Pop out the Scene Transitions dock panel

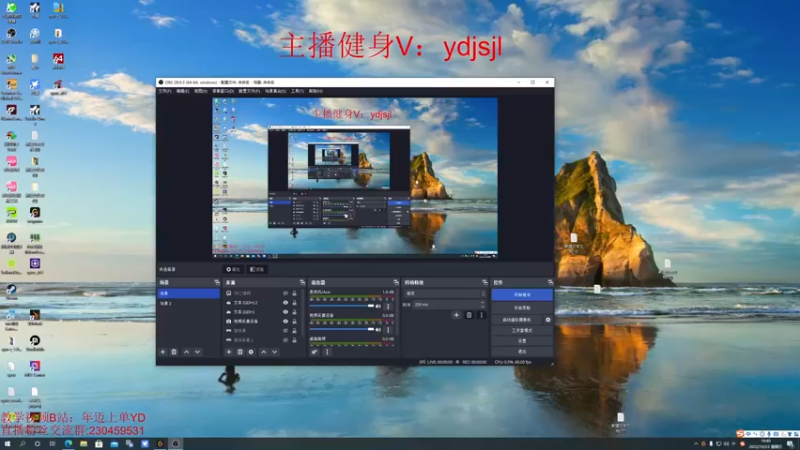(485, 282)
